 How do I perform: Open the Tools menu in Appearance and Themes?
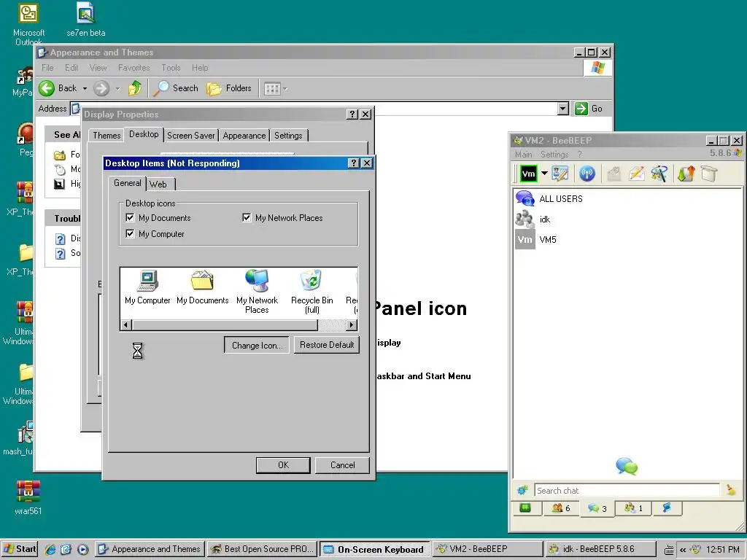[171, 68]
